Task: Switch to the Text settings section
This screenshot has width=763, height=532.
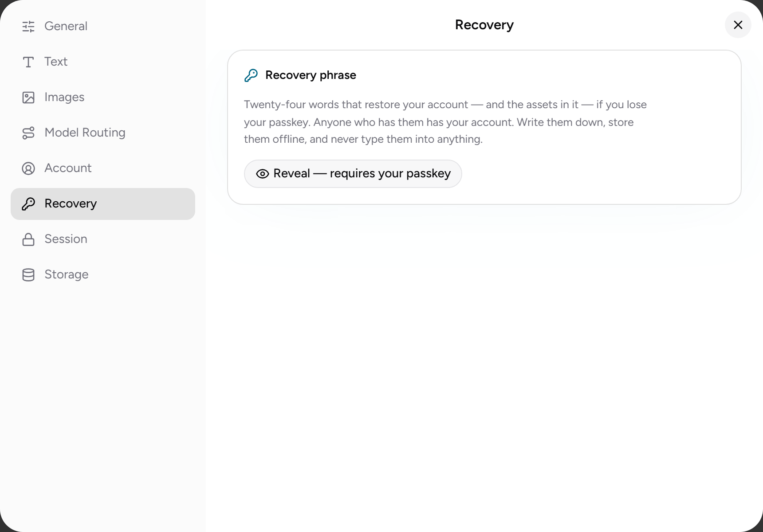Action: coord(103,62)
